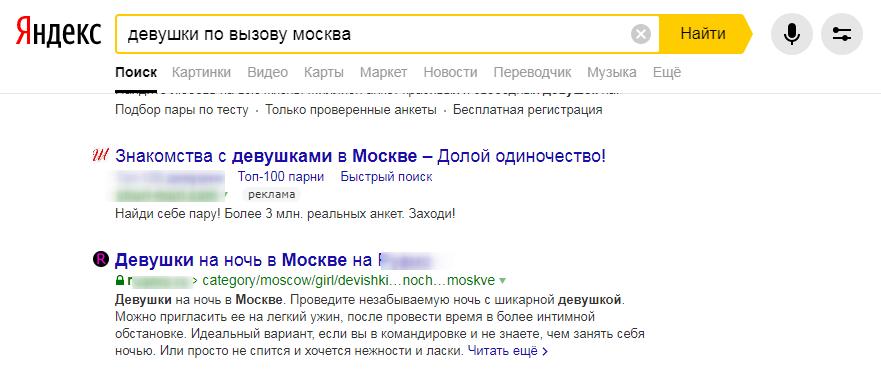Screen dimensions: 881x381
Task: Open the category/moscow/girl URL path link
Action: point(349,280)
